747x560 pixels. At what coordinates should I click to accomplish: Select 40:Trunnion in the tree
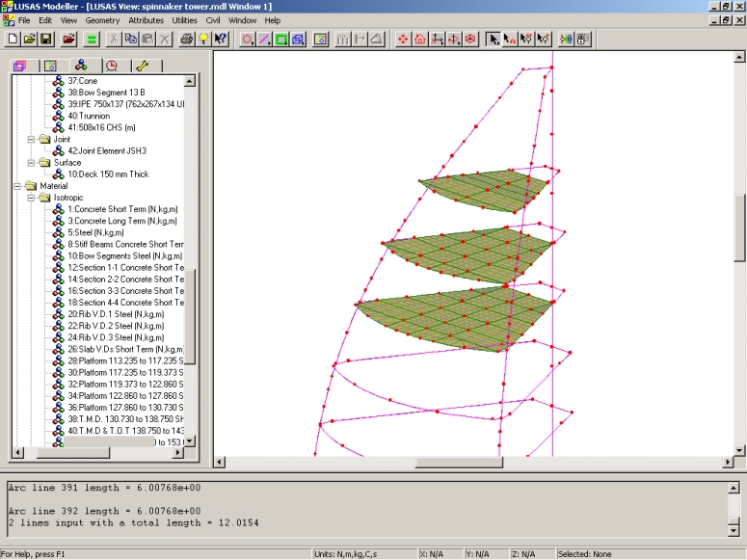coord(89,116)
